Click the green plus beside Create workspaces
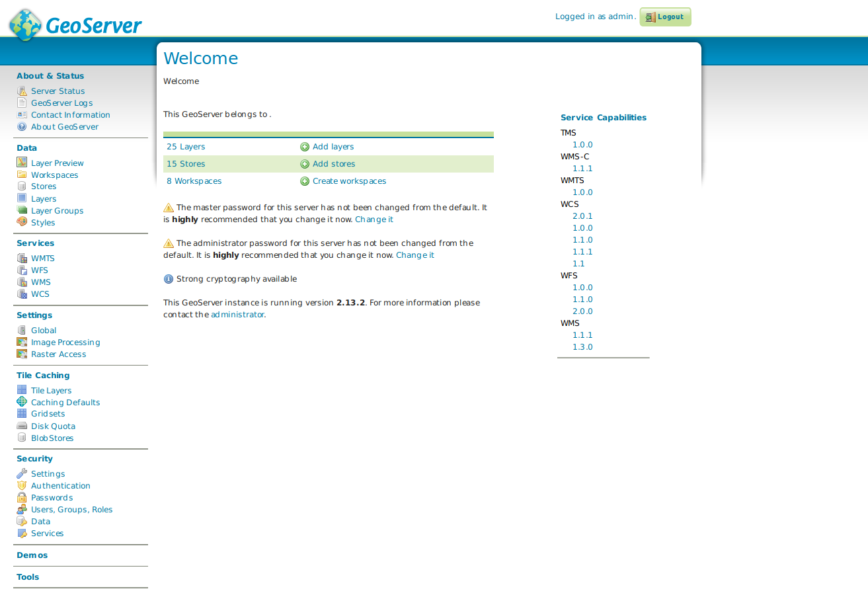This screenshot has height=593, width=868. (x=305, y=181)
